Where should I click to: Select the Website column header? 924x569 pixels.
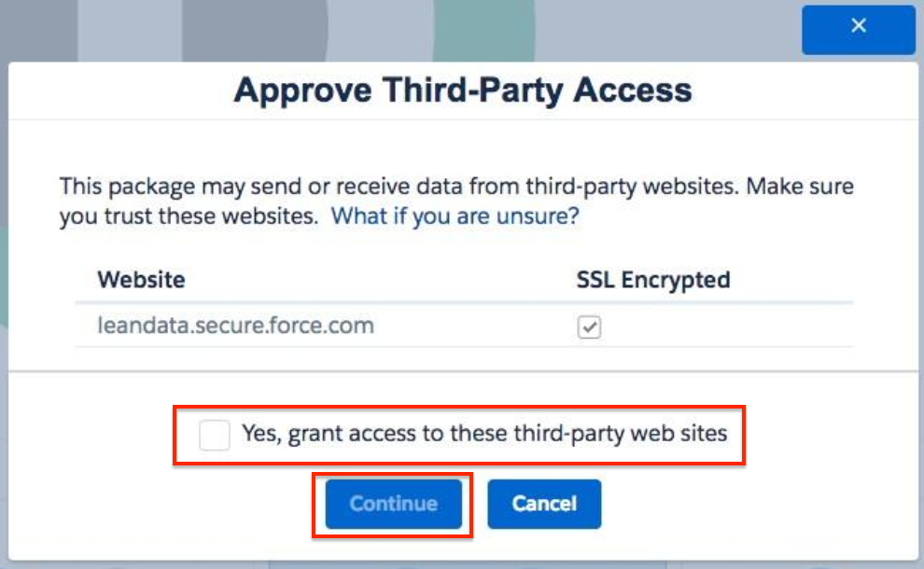pos(141,279)
